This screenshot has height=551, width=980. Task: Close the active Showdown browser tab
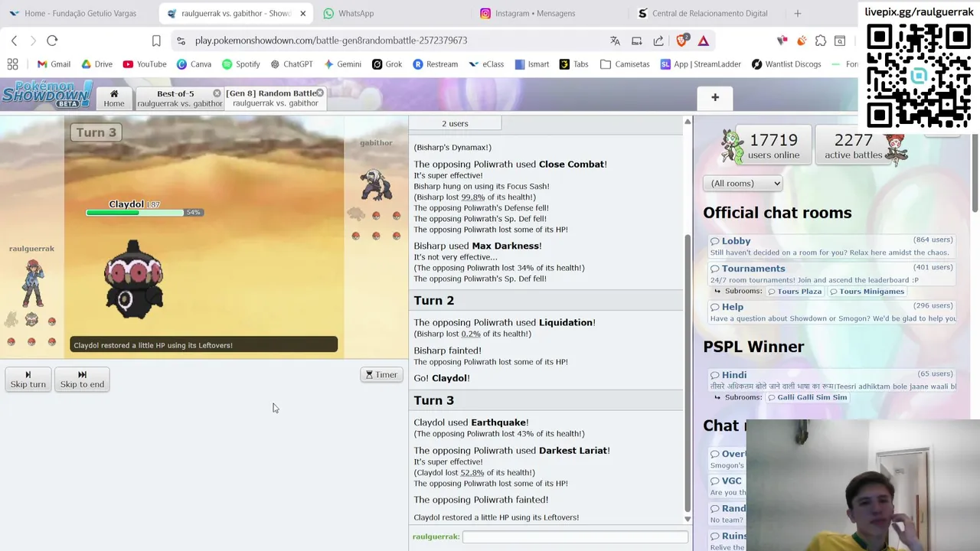(302, 13)
